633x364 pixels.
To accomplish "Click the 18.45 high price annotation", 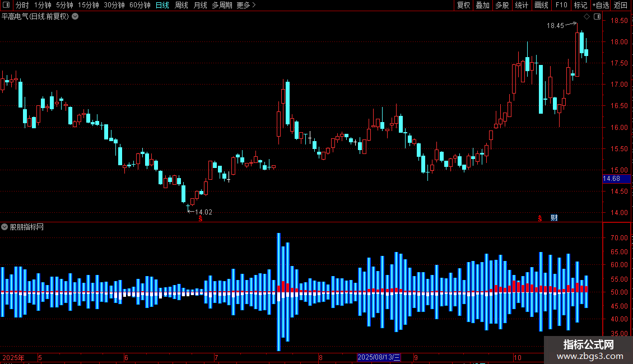I will click(555, 26).
